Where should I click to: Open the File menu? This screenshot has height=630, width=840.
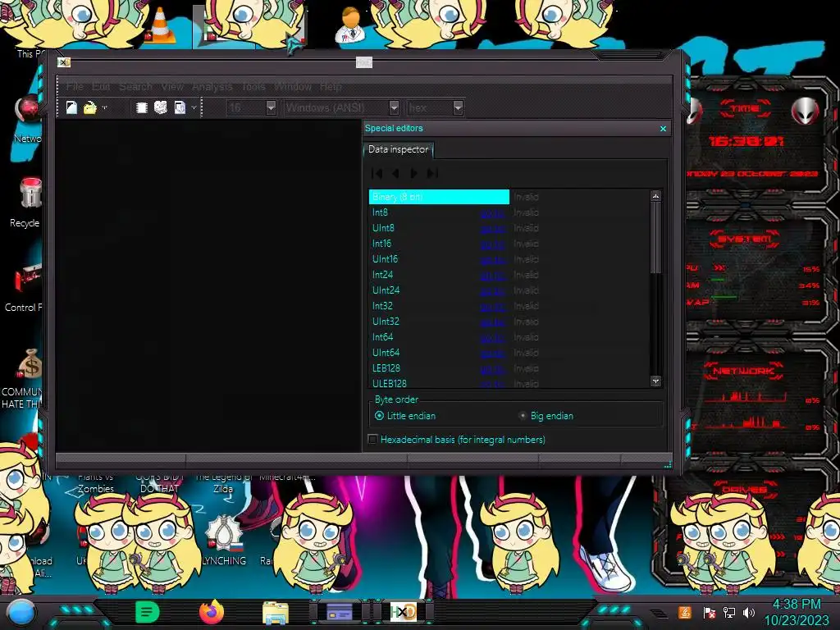click(x=75, y=86)
